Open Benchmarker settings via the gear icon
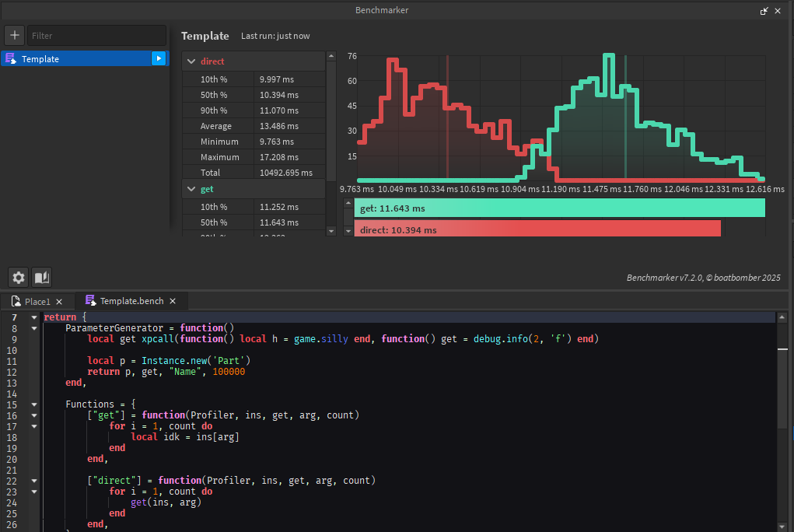Screen dimensions: 794x532 tap(19, 277)
